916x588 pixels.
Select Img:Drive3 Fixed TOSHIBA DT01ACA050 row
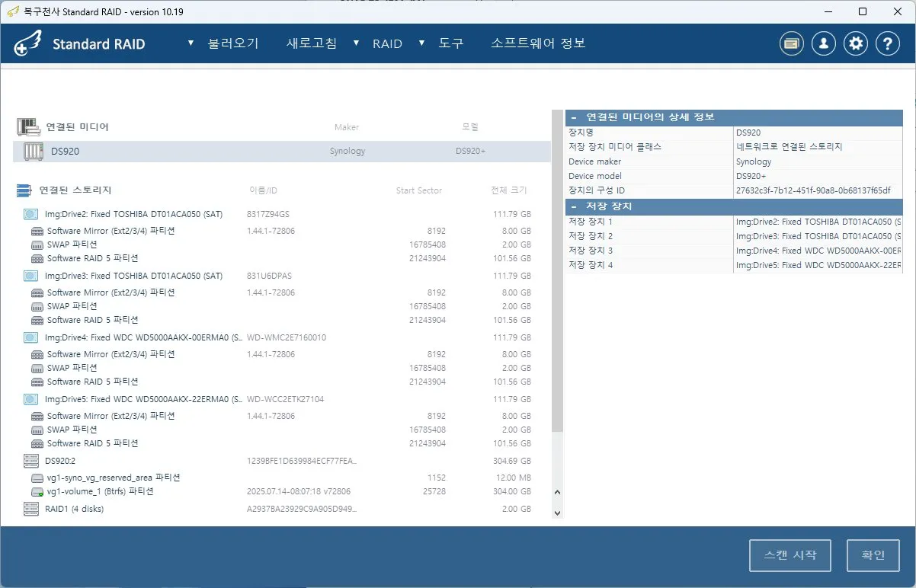pos(282,276)
